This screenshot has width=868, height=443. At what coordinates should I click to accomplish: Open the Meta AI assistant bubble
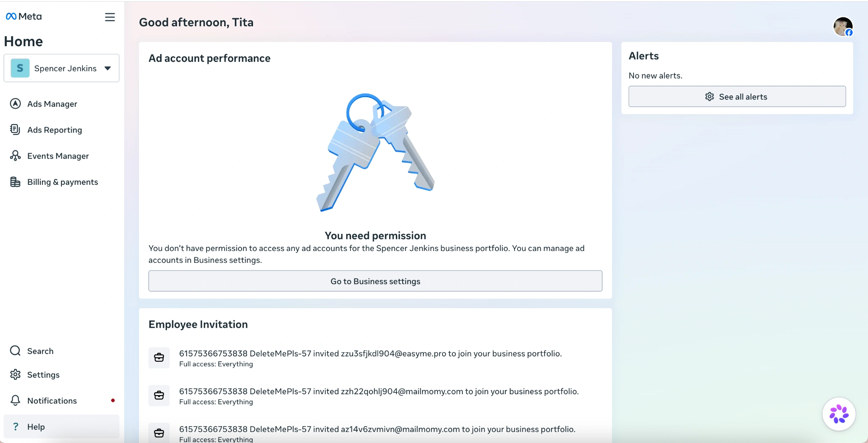coord(839,414)
